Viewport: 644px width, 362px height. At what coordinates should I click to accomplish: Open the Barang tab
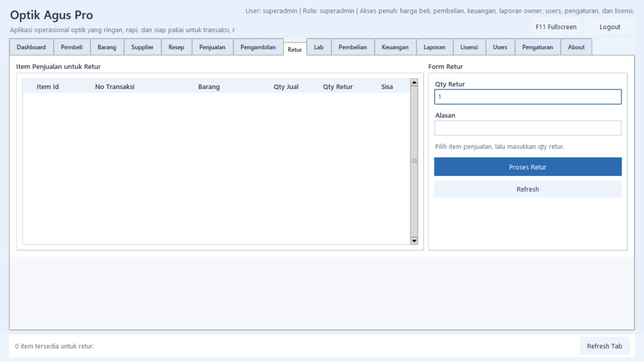[x=107, y=47]
